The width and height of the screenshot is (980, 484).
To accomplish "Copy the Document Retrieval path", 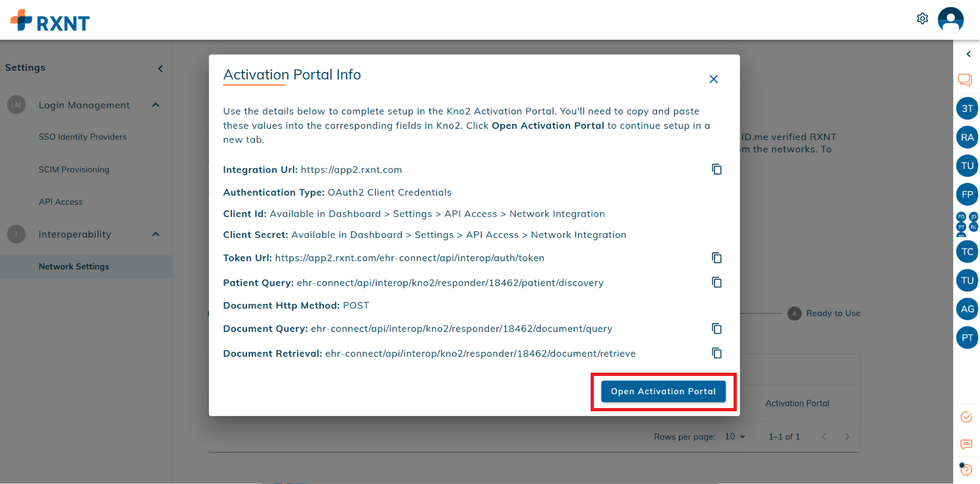I will click(716, 353).
